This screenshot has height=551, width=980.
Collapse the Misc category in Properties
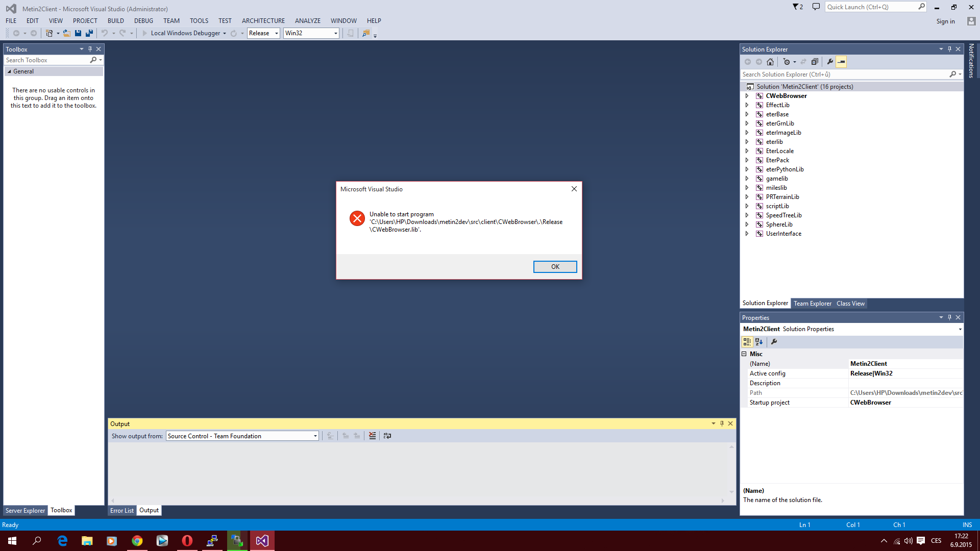[x=744, y=354]
